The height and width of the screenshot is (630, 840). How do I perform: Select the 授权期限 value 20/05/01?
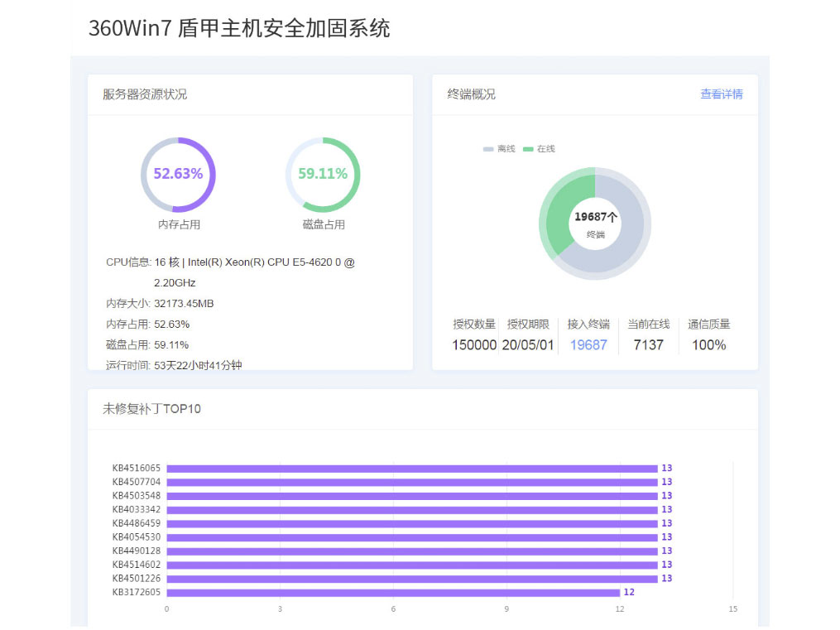[x=528, y=345]
